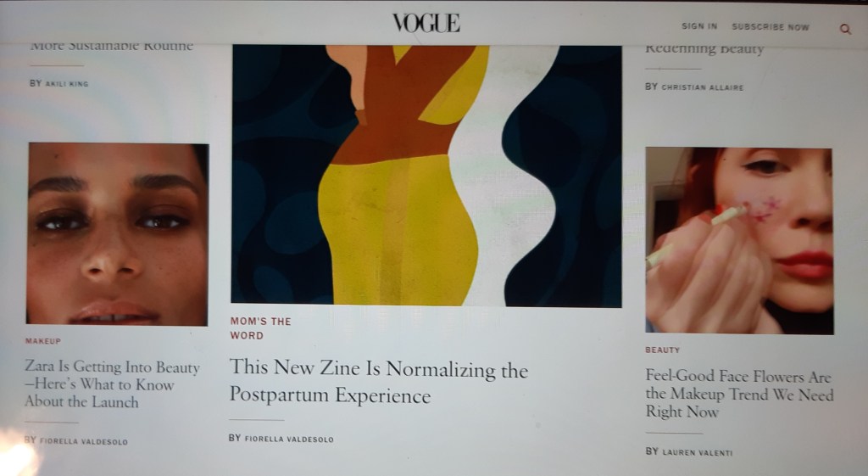Open the 'Redefining Beauty' headline at top right
This screenshot has width=868, height=476.
[x=704, y=48]
